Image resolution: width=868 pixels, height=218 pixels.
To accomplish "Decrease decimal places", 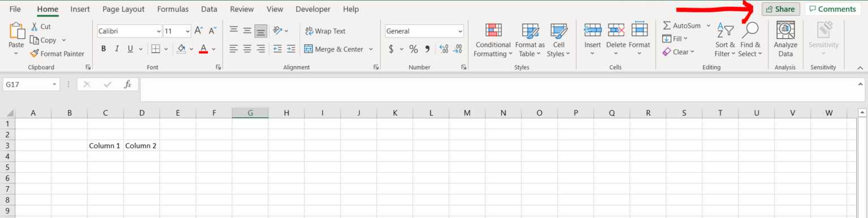I will [458, 49].
